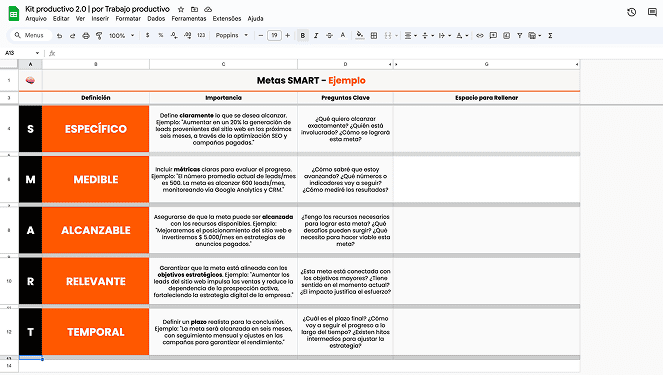663x375 pixels.
Task: Open the Ajuda menu
Action: point(255,19)
